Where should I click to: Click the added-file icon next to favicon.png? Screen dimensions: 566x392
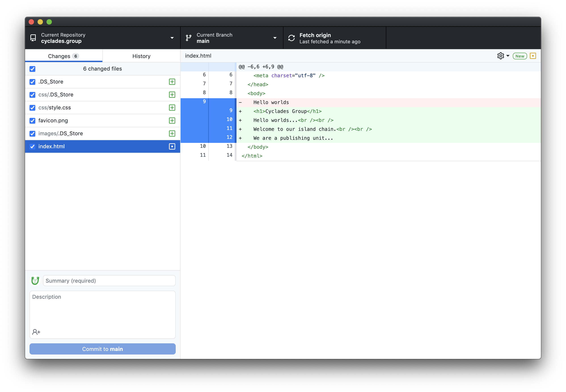[x=172, y=121]
